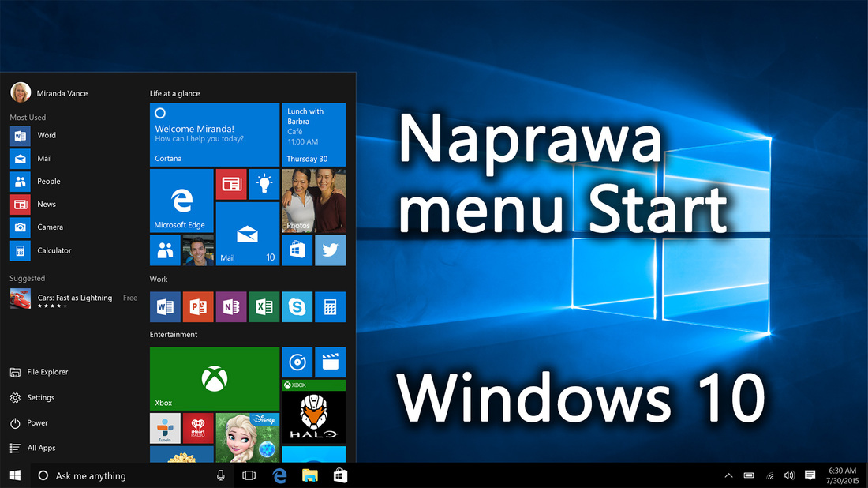Image resolution: width=868 pixels, height=488 pixels.
Task: Launch the Skype tile
Action: 297,307
